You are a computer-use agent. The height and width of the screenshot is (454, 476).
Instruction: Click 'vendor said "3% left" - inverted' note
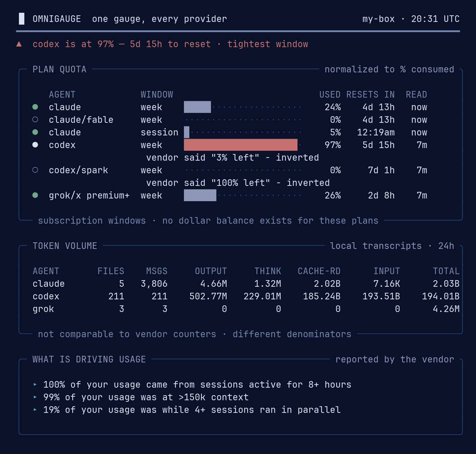pyautogui.click(x=233, y=158)
